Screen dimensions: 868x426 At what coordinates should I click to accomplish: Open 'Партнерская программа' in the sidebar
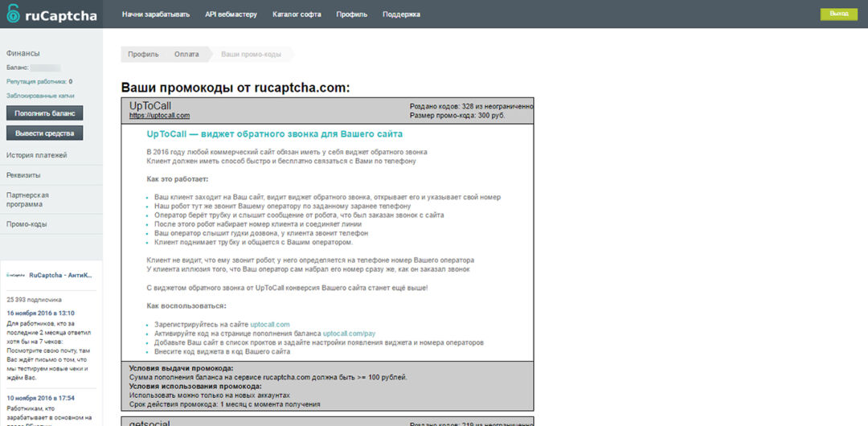pyautogui.click(x=27, y=199)
